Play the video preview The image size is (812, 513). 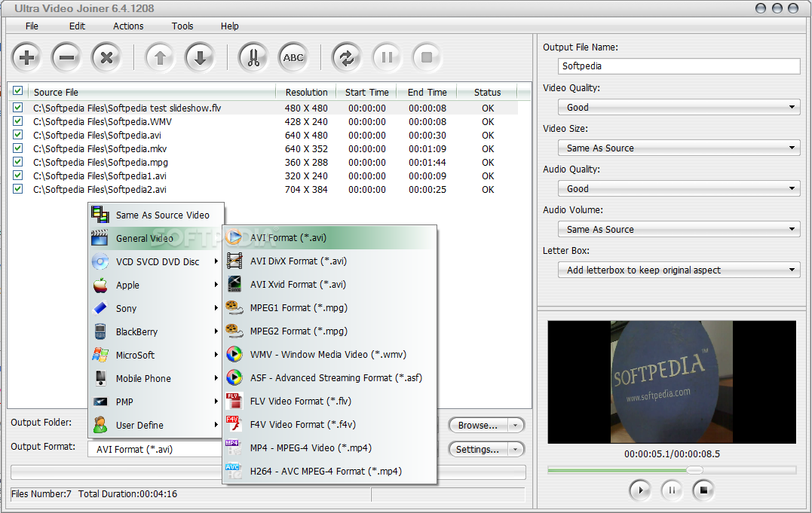(641, 490)
